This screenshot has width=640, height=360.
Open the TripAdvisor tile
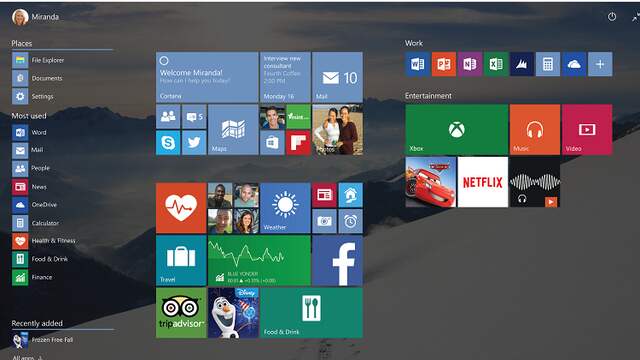coord(181,313)
